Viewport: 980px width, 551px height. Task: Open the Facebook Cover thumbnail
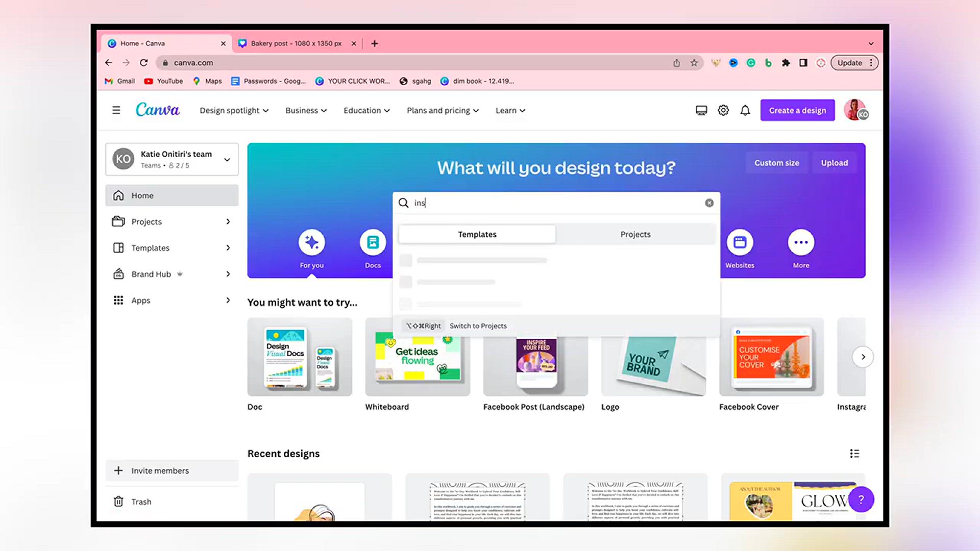771,357
